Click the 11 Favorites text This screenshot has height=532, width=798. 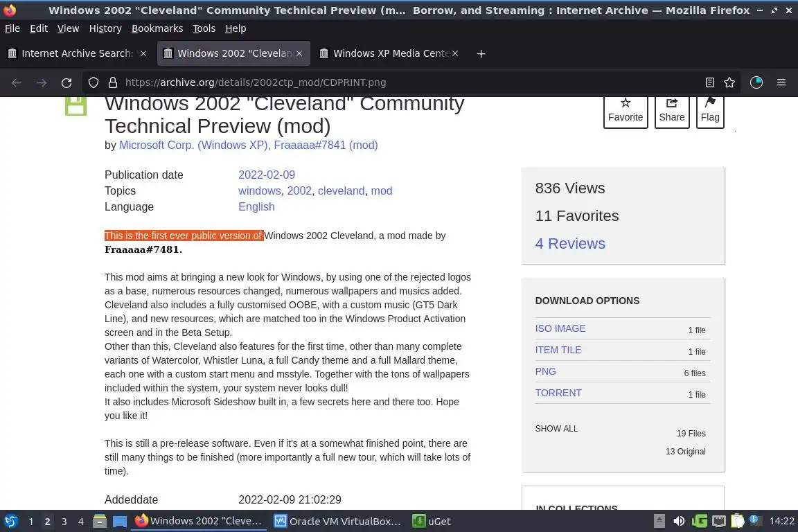tap(576, 216)
